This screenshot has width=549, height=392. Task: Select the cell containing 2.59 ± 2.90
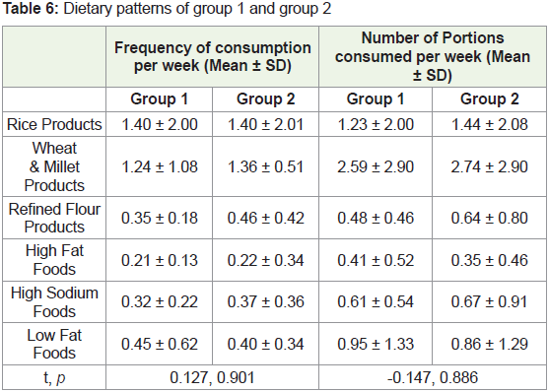[376, 166]
